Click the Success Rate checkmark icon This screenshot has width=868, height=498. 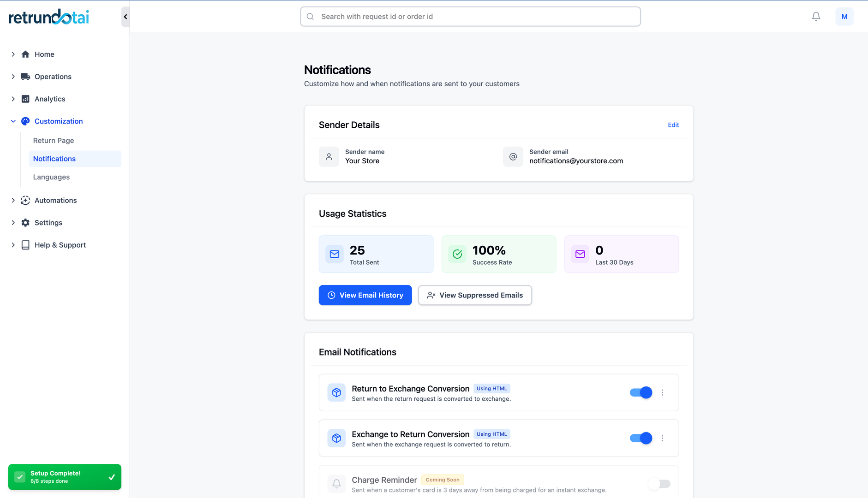point(457,254)
